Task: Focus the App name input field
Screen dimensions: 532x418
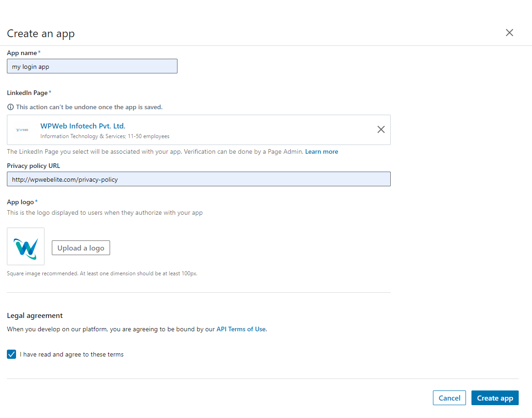Action: tap(92, 66)
